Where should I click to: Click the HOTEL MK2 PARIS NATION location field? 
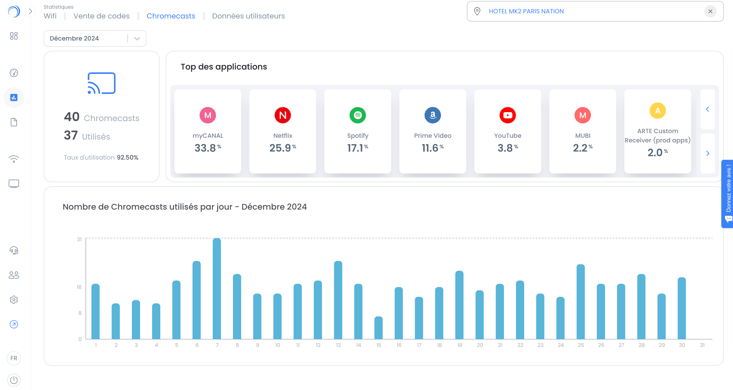[x=595, y=11]
